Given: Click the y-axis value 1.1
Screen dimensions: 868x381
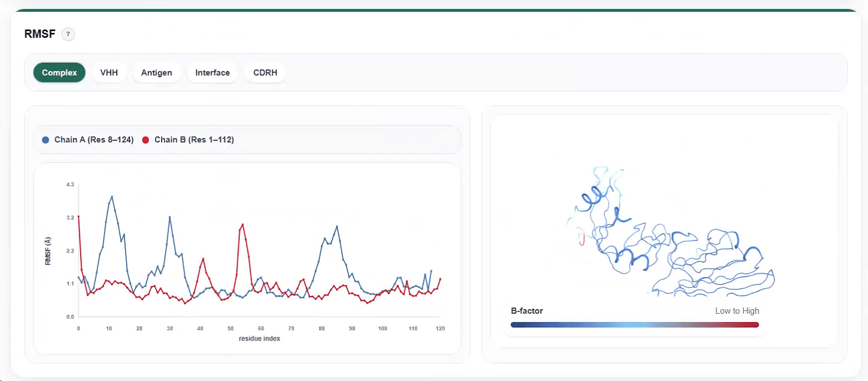Looking at the screenshot, I should coord(70,284).
